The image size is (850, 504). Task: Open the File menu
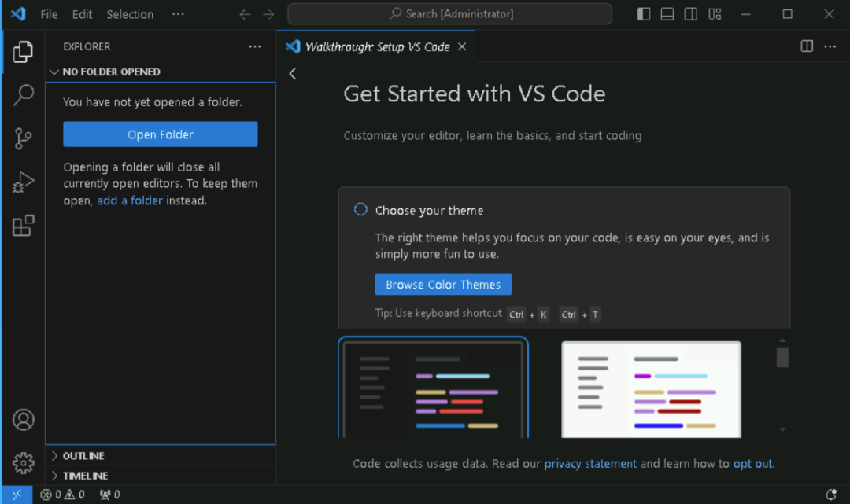(49, 14)
